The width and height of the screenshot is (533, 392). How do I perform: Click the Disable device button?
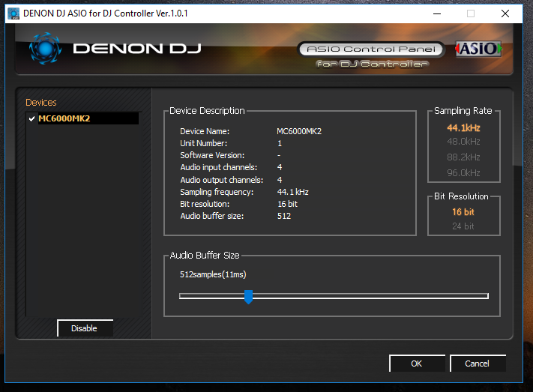pos(85,328)
